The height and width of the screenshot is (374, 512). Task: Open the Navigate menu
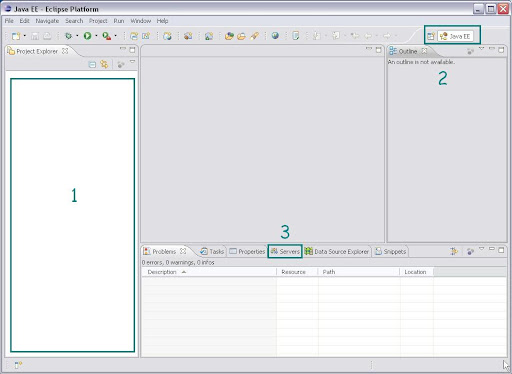47,21
